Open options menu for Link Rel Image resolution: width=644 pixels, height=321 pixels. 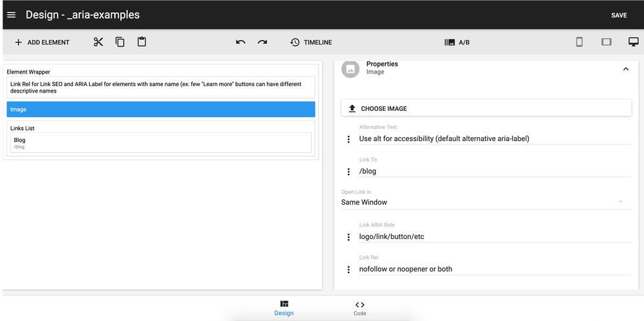coord(348,269)
